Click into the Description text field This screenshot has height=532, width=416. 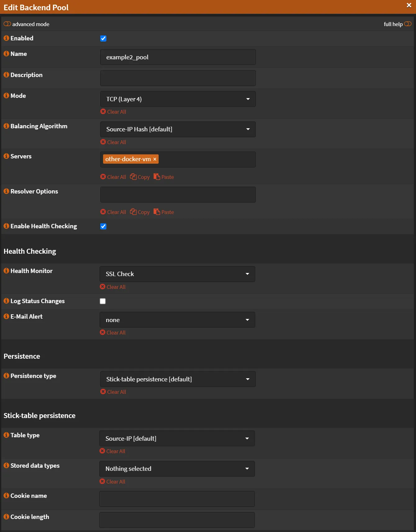click(x=178, y=78)
